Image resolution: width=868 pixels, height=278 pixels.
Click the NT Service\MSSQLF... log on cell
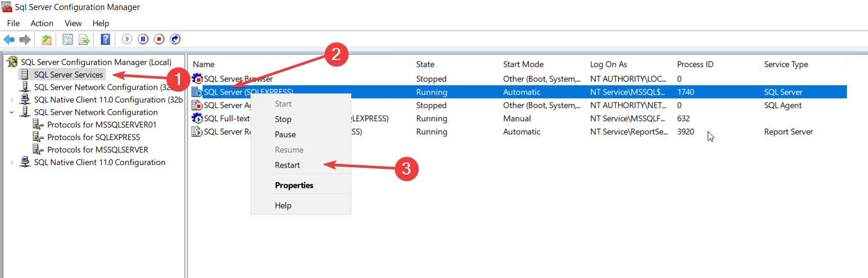tap(628, 118)
